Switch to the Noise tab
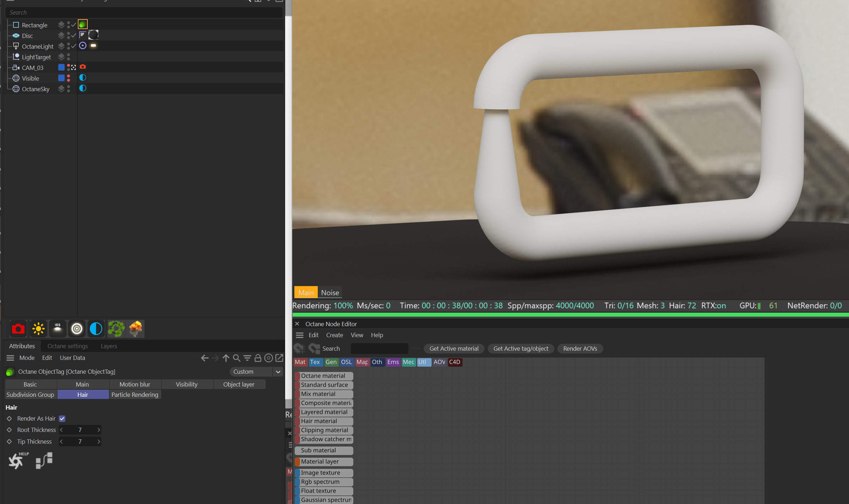 coord(330,292)
